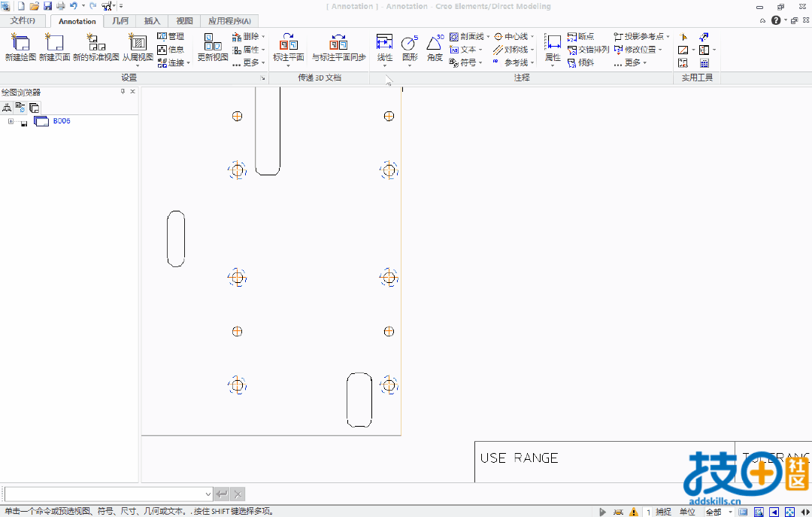Click the copy-sheets icon in drawing browser toolbar
The width and height of the screenshot is (812, 517).
tap(34, 108)
